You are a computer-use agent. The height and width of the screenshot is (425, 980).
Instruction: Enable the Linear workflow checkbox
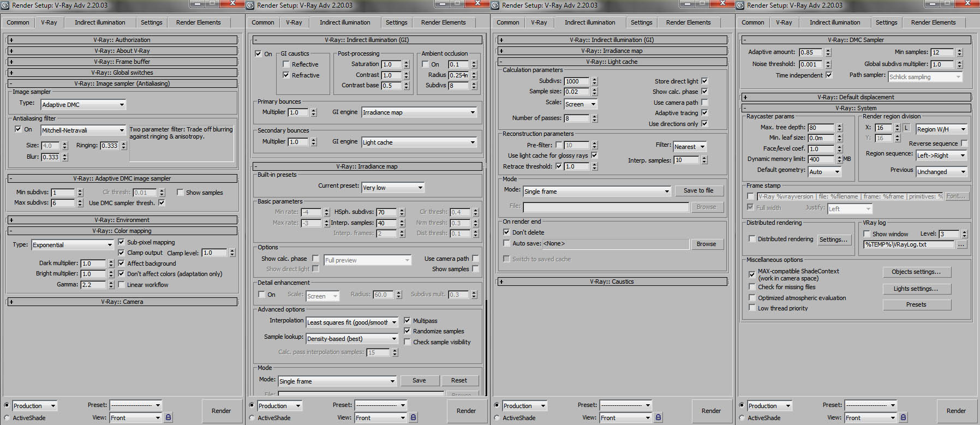[x=121, y=285]
